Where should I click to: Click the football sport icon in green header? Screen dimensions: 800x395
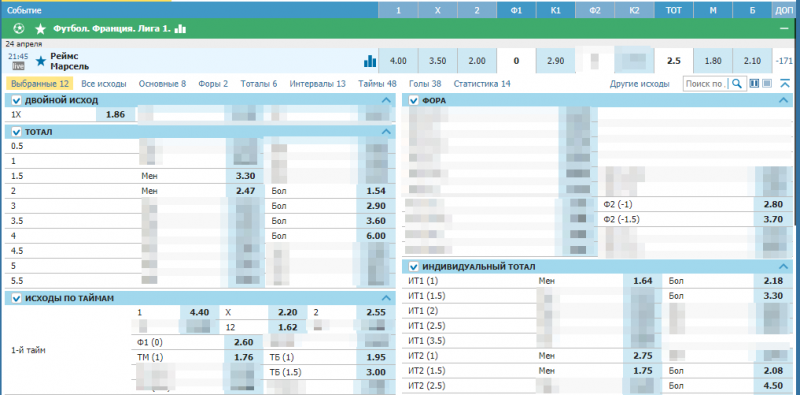[19, 29]
